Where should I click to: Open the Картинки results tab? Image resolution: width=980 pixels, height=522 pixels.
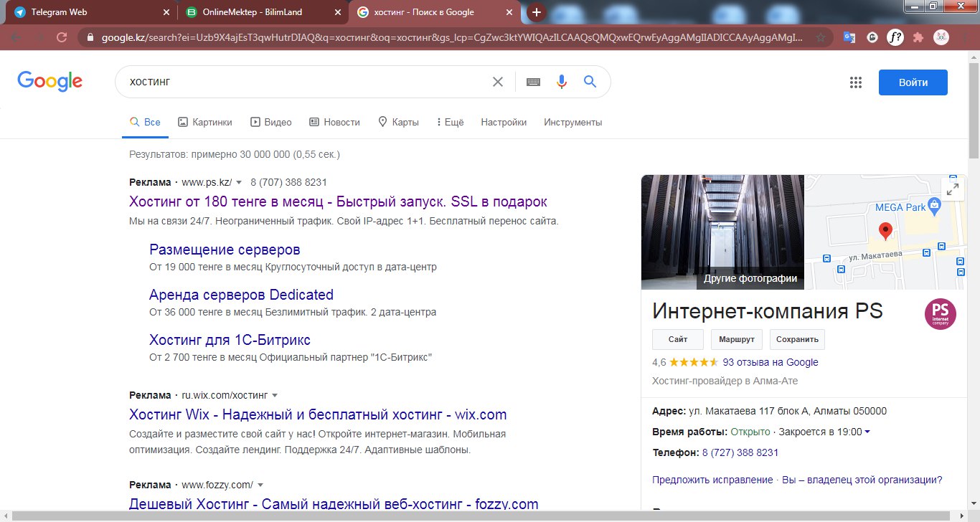(205, 122)
